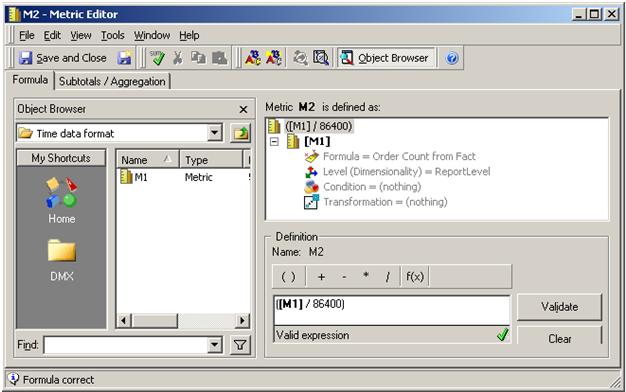Screen dimensions: 626x392
Task: Click the Copy icon in toolbar
Action: click(x=198, y=58)
